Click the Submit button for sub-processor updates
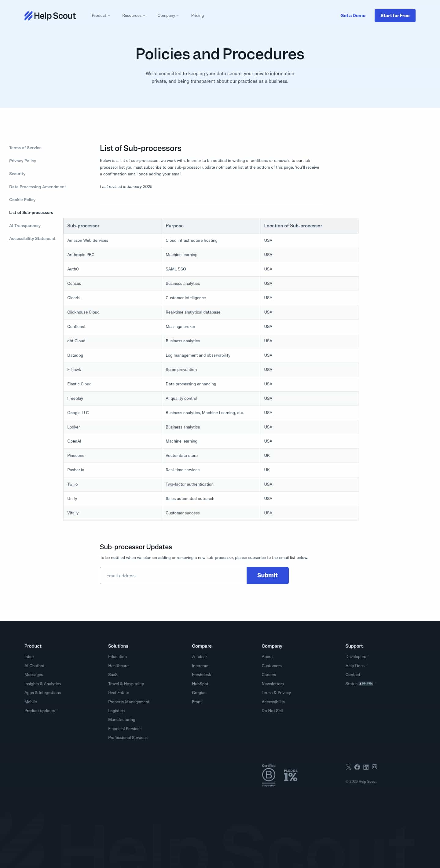The image size is (440, 868). 267,575
